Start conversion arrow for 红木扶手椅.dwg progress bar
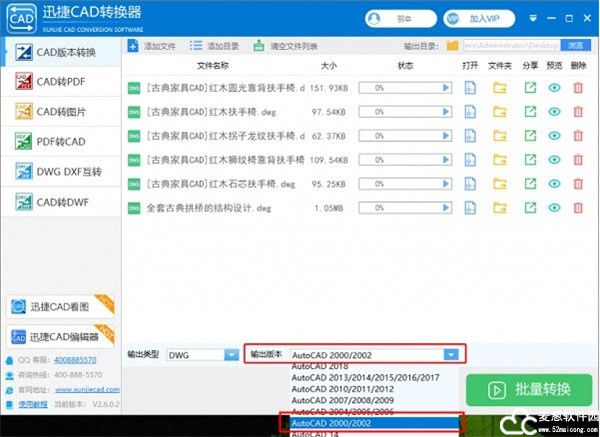Screen dimensions: 600x437 point(446,112)
